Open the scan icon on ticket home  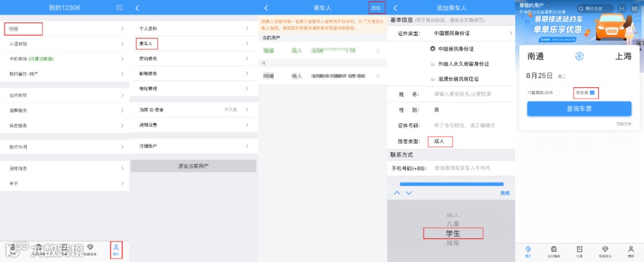(622, 8)
